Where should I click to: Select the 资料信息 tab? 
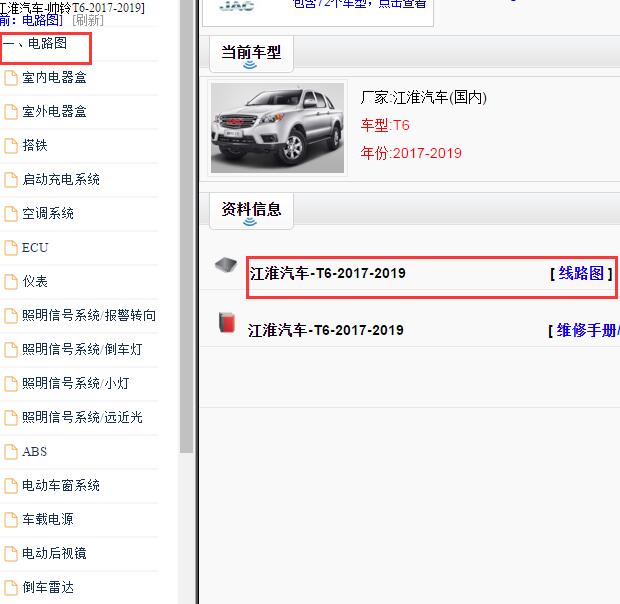251,210
